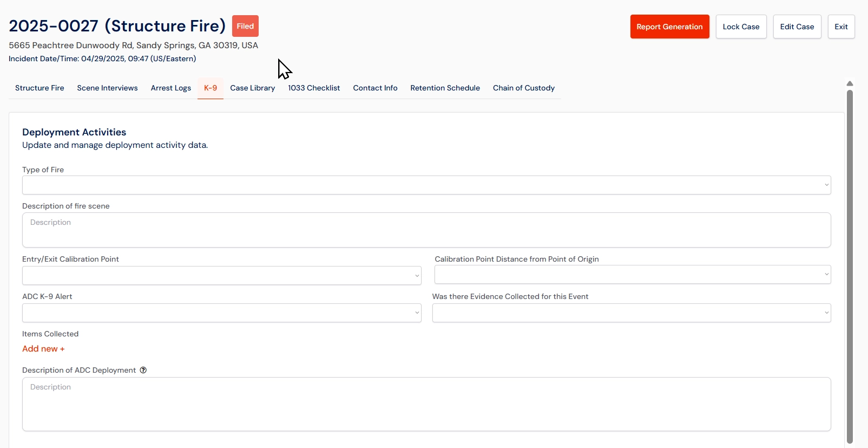
Task: Click the Report Generation button
Action: coord(669,27)
